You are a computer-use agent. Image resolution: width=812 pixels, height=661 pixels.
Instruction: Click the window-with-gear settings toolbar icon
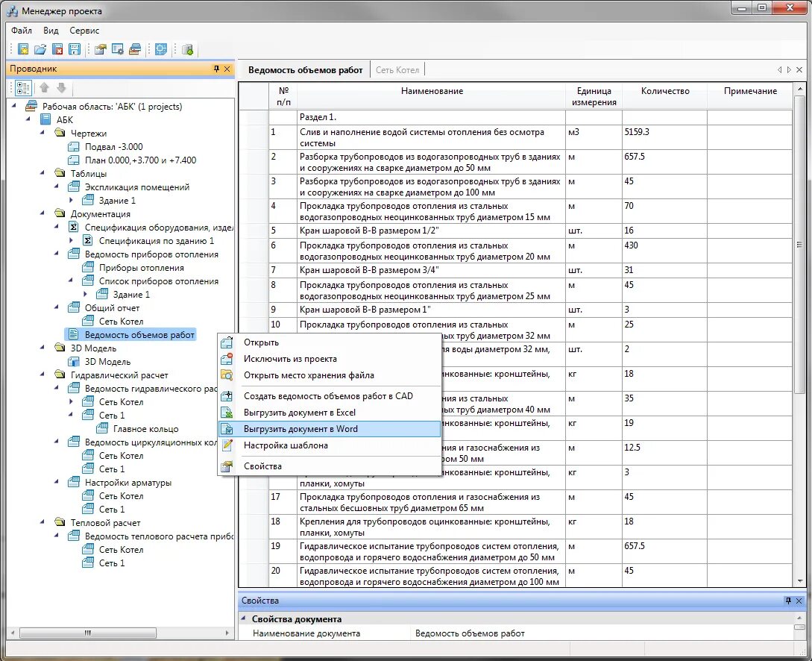click(x=118, y=49)
